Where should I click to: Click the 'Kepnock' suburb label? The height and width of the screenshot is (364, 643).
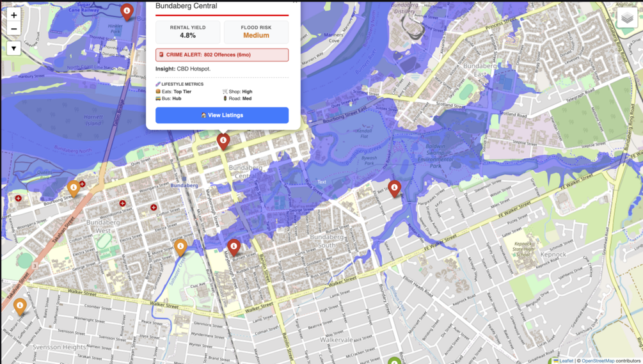point(553,255)
